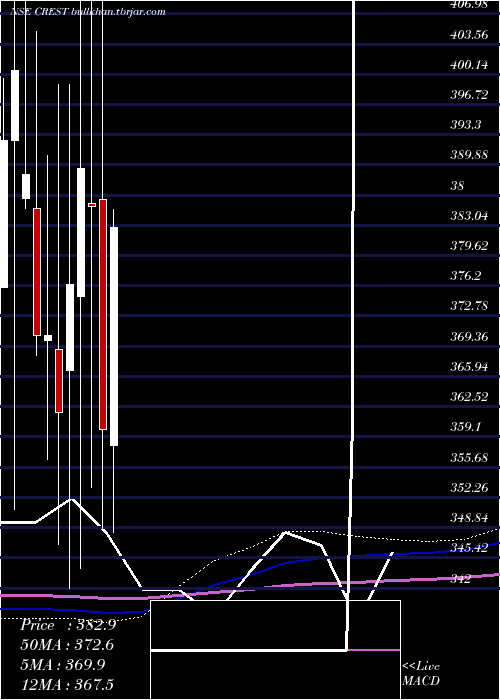Click the 379.62 price axis label
The width and height of the screenshot is (500, 700).
[x=469, y=246]
